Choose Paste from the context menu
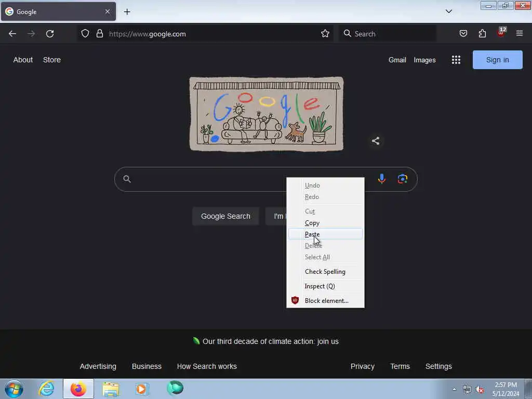This screenshot has width=532, height=399. pyautogui.click(x=325, y=234)
